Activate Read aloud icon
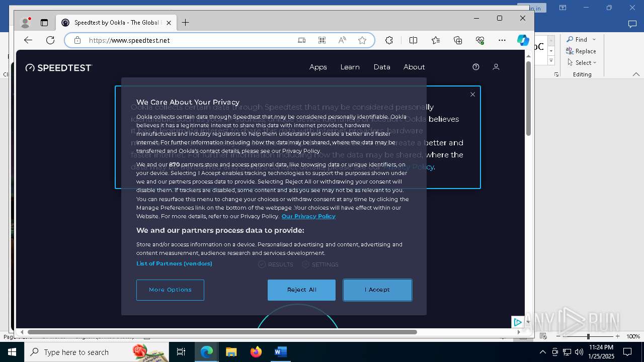This screenshot has width=644, height=362. coord(342,40)
